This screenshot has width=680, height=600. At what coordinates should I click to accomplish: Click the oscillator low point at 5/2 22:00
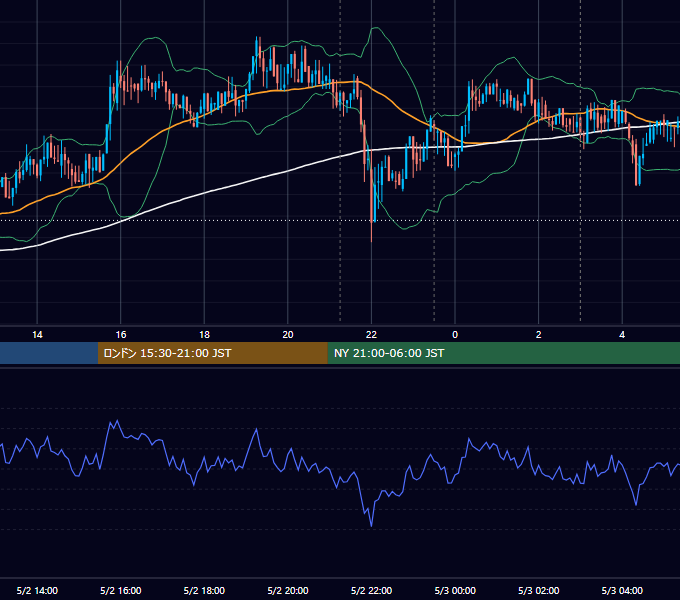click(x=372, y=525)
